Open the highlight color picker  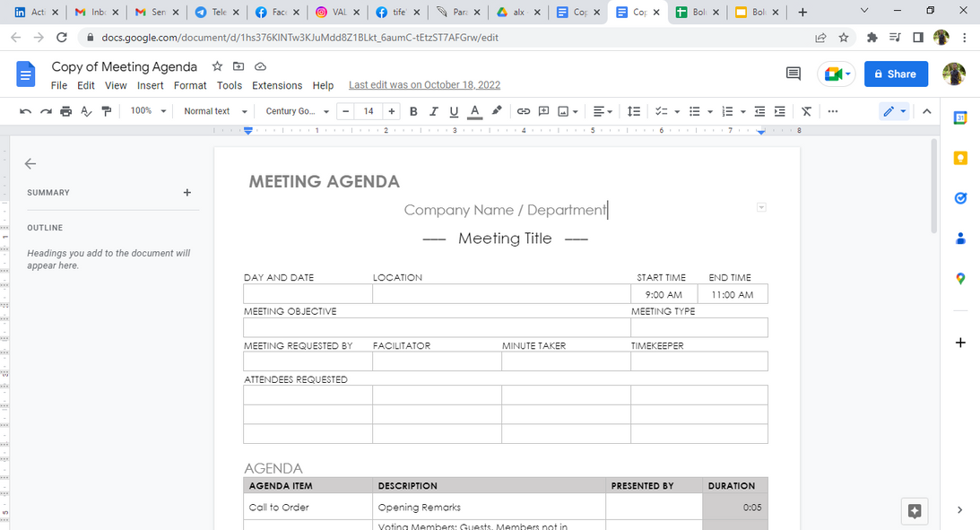pos(496,111)
